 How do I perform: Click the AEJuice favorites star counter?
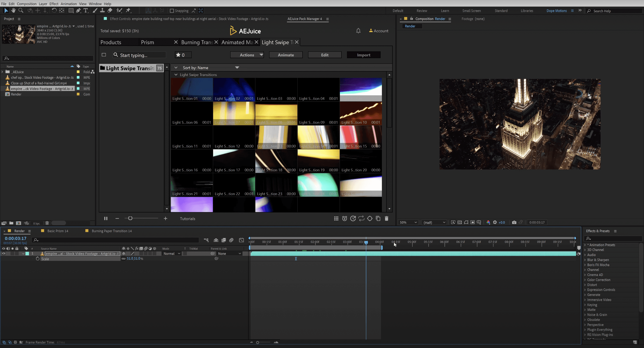183,55
